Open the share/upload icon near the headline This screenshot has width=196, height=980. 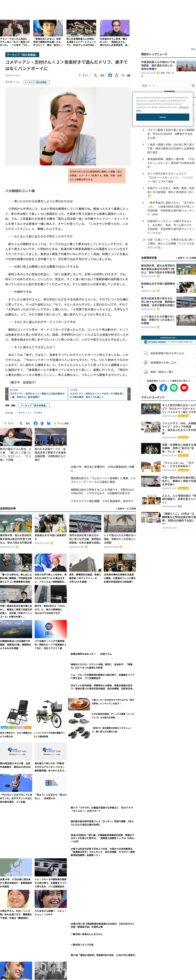tap(116, 75)
